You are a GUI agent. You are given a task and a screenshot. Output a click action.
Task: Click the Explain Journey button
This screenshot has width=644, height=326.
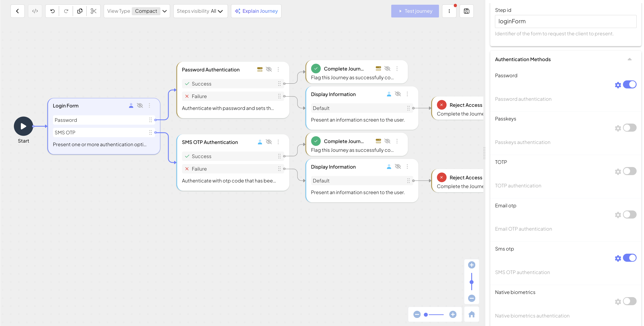pos(256,11)
